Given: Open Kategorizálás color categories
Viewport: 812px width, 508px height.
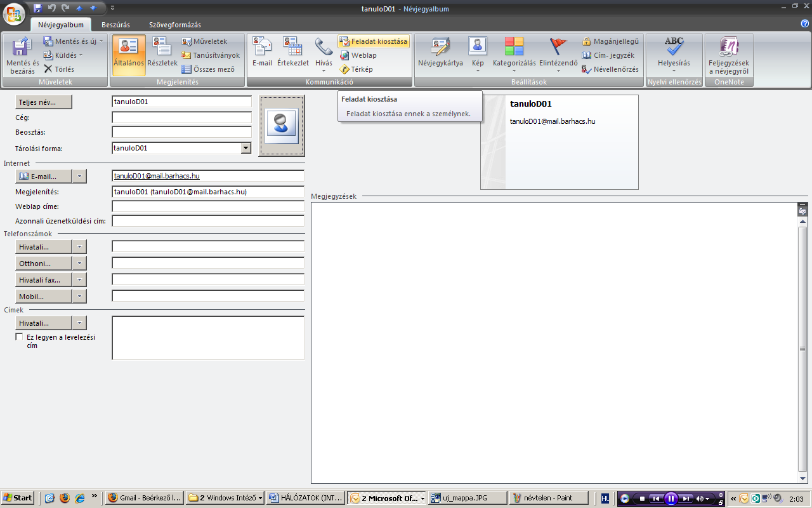Looking at the screenshot, I should pos(514,56).
